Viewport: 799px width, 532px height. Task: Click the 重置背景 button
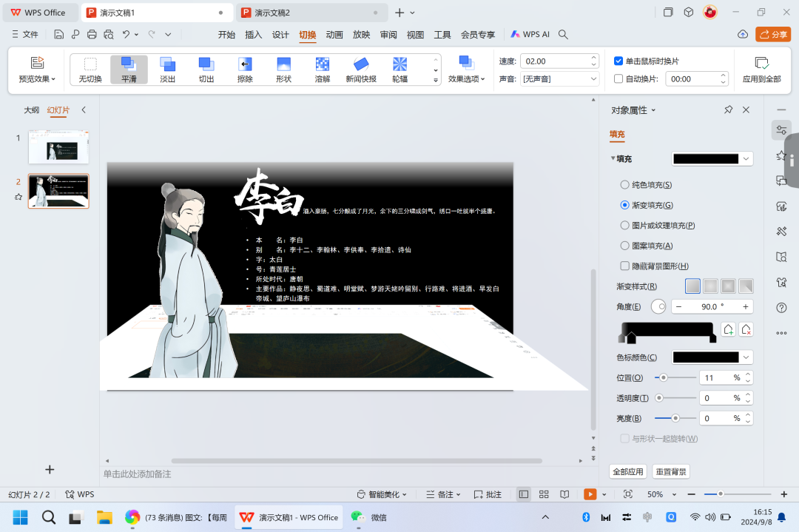click(x=671, y=472)
